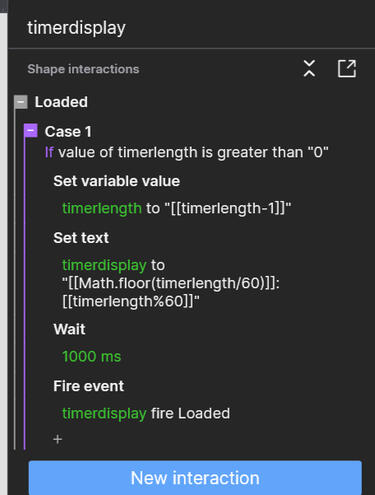Select the Case 1 label
Viewport: 375px width, 495px height.
(68, 132)
